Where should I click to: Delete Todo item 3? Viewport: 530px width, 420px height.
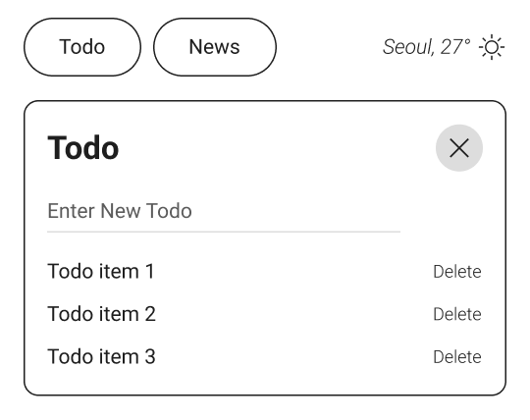point(457,357)
